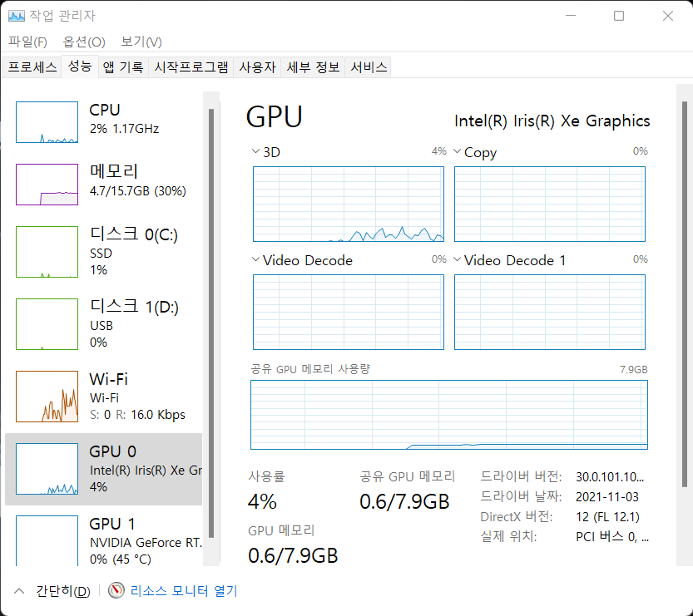693x616 pixels.
Task: Click the Task Manager app icon in title bar
Action: tap(17, 16)
